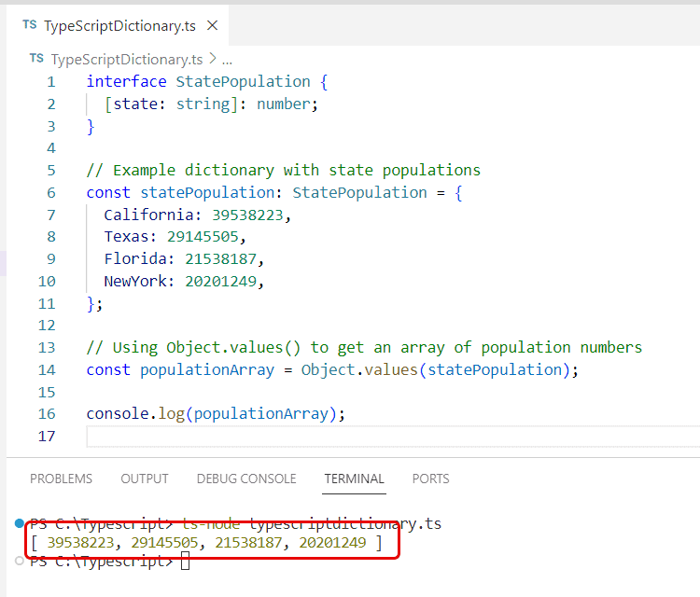Click the breadcrumb ellipsis after the chevron
The image size is (700, 597).
tap(227, 60)
